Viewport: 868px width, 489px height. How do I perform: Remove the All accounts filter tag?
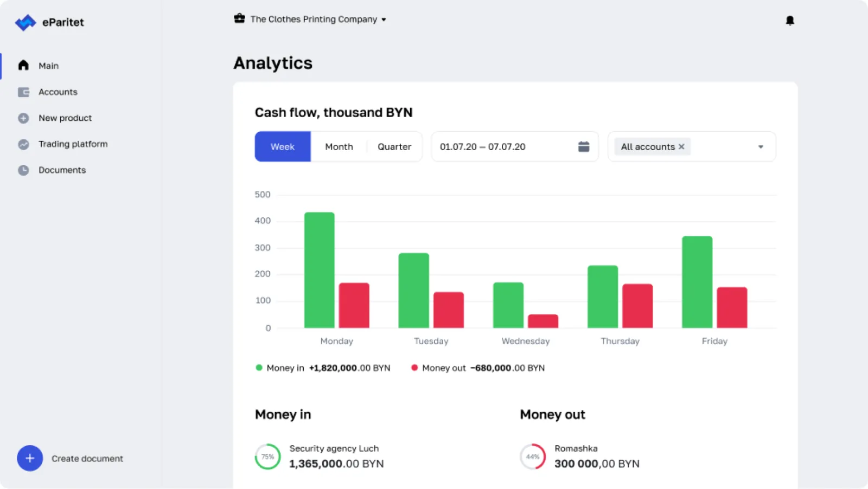681,147
